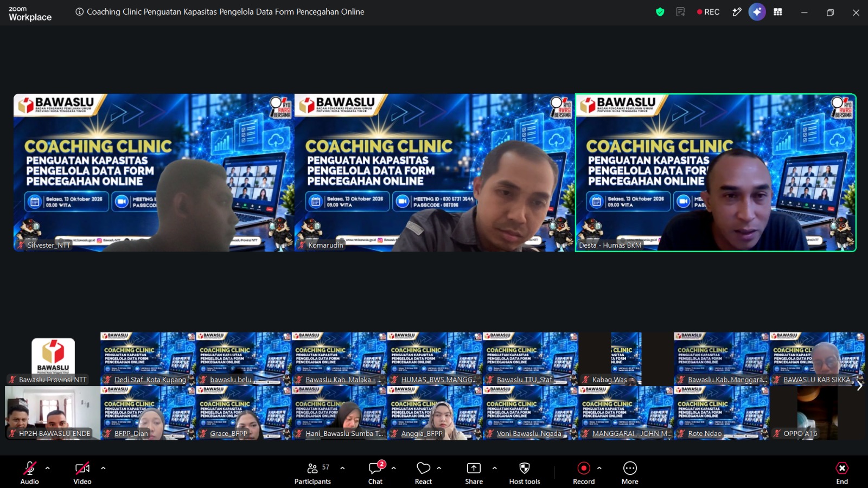Select Voni Bawaslu Ngada thumbnail
Viewport: 868px width, 488px height.
[531, 413]
